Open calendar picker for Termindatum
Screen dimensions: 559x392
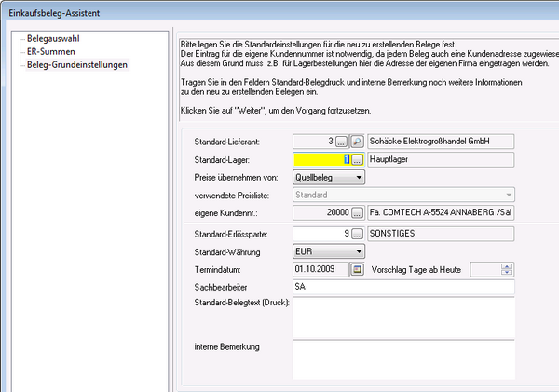click(x=357, y=270)
